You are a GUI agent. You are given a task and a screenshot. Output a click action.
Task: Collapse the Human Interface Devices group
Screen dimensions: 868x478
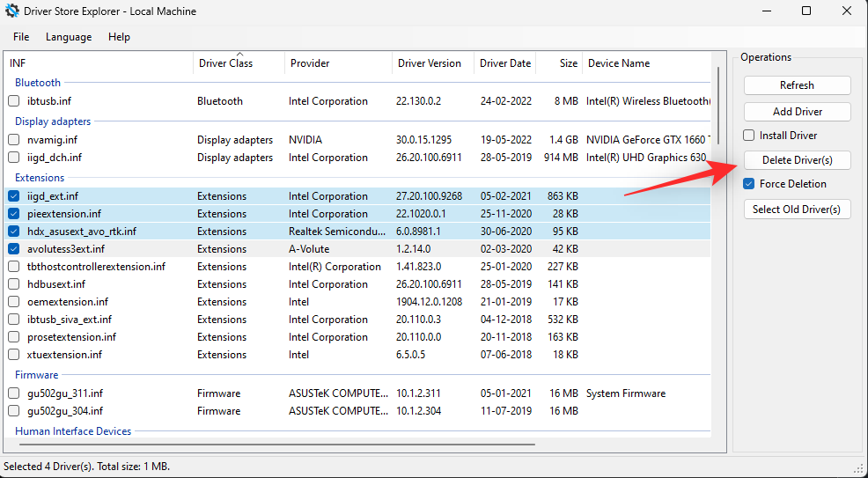click(x=73, y=431)
